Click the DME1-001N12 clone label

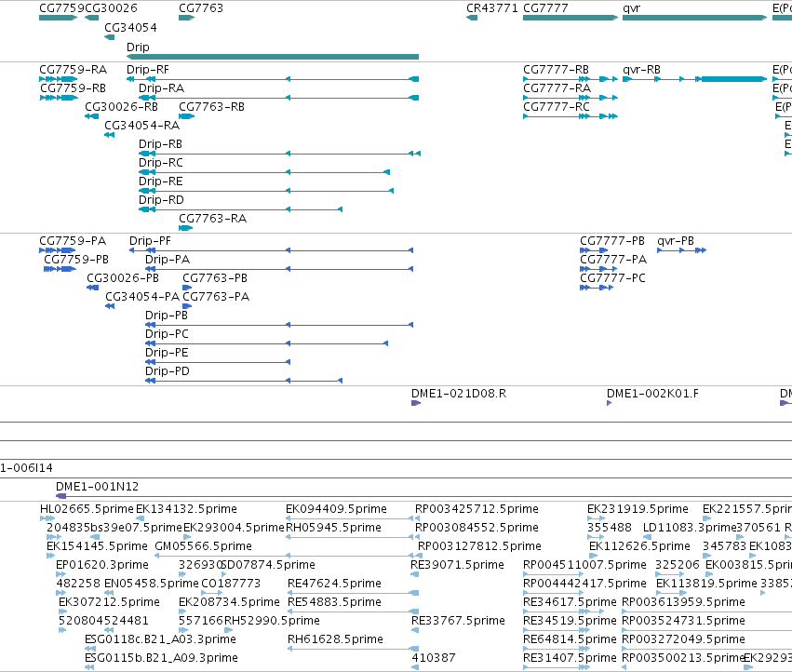coord(97,487)
